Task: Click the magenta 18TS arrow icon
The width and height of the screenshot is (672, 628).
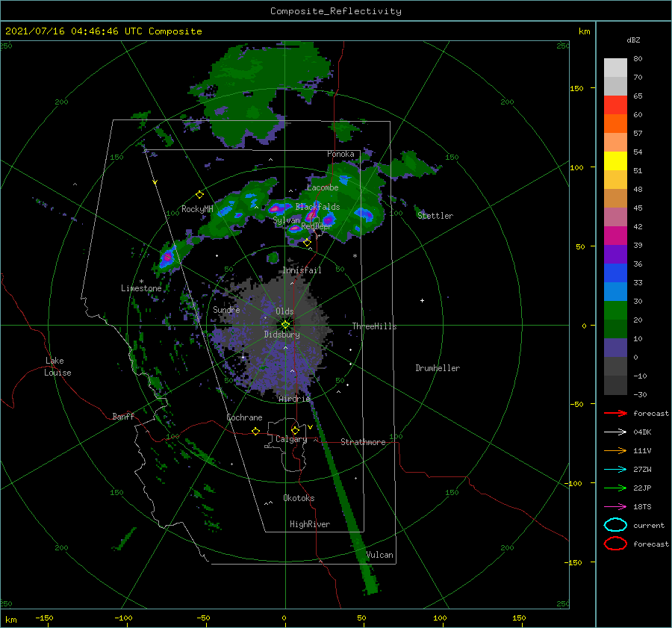Action: click(615, 506)
